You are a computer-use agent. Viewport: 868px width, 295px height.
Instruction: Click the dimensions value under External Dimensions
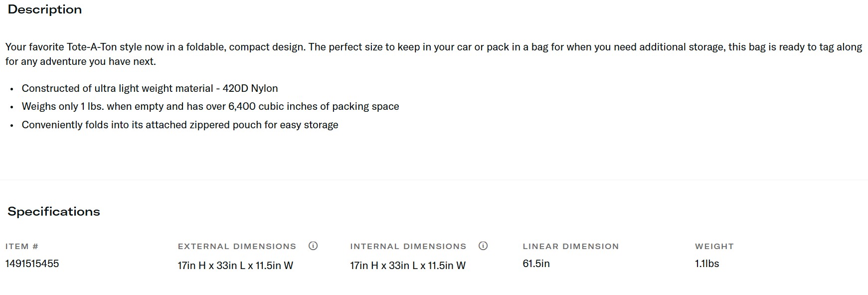pos(235,266)
